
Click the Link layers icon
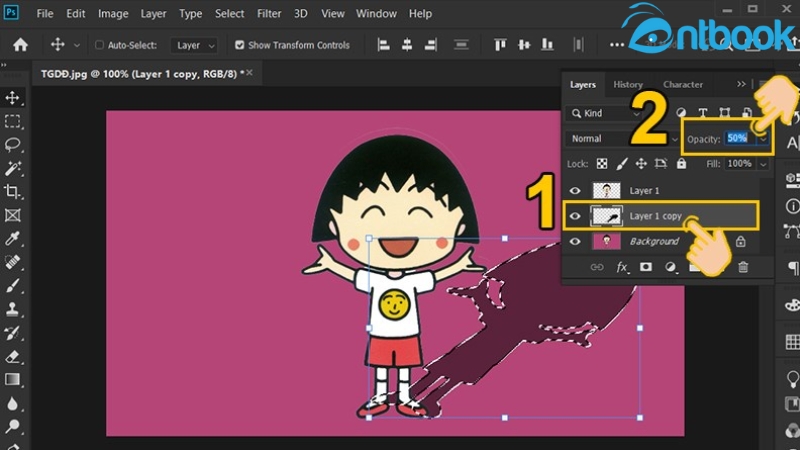[596, 267]
